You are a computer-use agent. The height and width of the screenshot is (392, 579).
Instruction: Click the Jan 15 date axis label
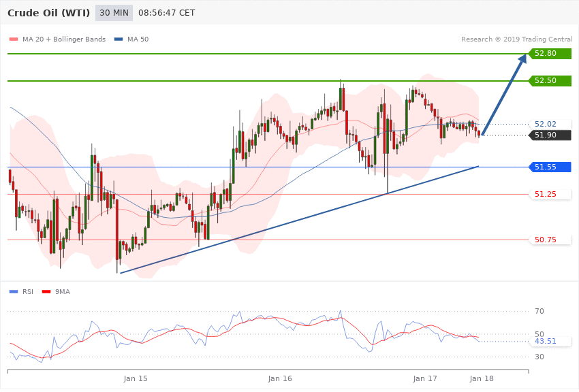(x=136, y=378)
